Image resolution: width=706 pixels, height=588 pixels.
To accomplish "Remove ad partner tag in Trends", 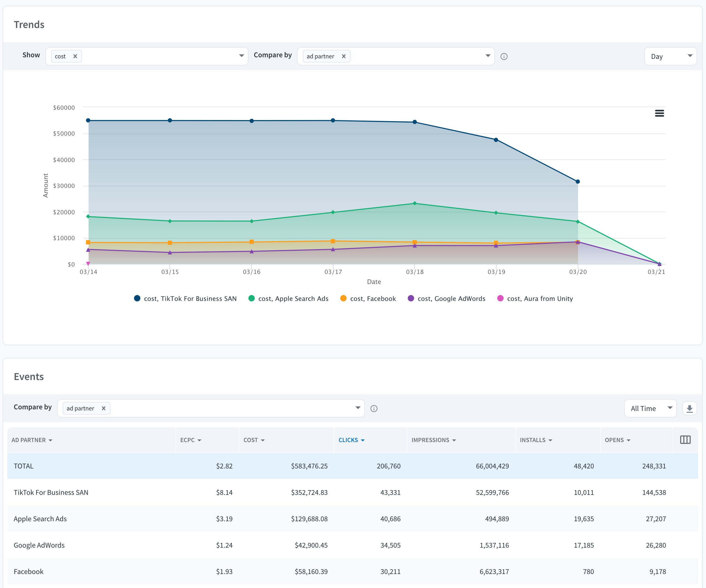I will 344,56.
